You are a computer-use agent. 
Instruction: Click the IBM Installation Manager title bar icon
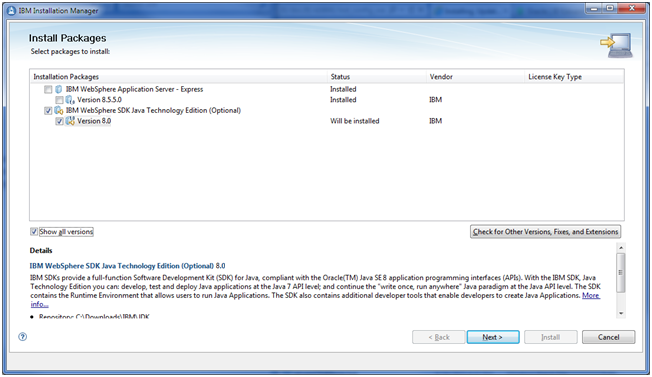click(x=12, y=10)
